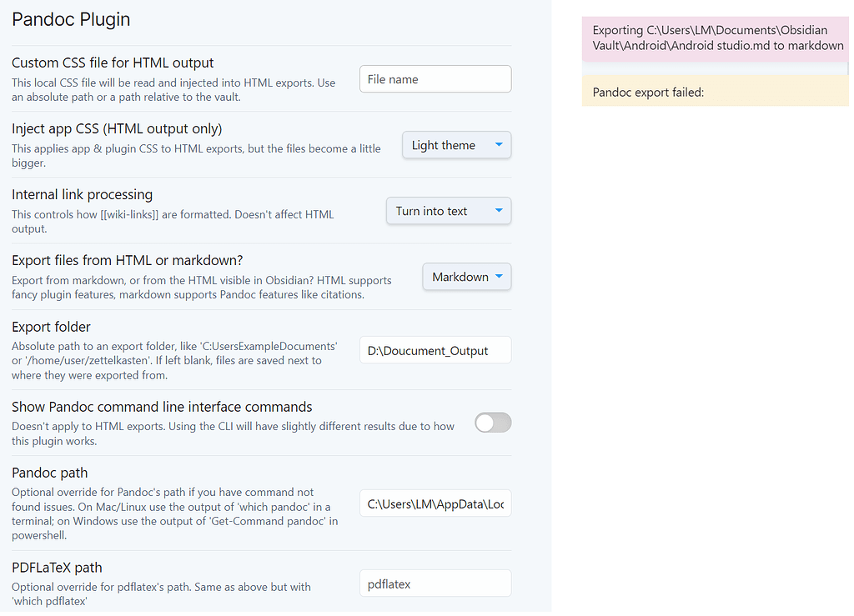Click the Pandoc path setting title
This screenshot has height=616, width=854.
tap(49, 473)
